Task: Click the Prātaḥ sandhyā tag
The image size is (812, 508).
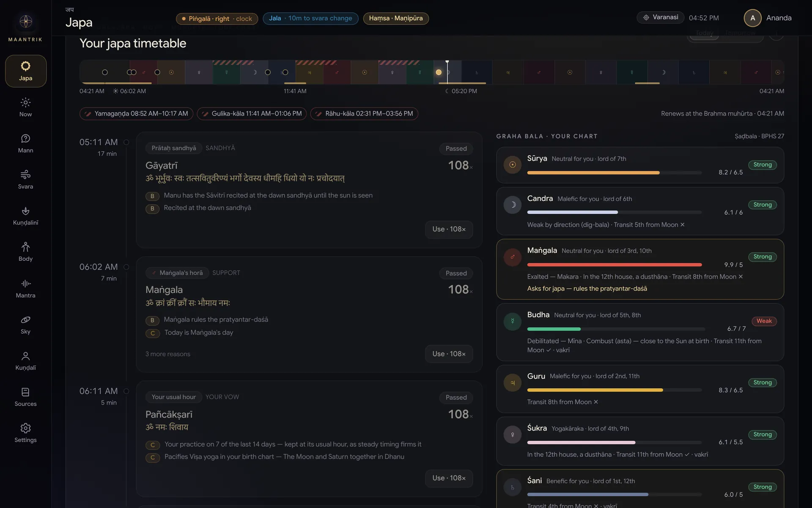Action: tap(174, 148)
